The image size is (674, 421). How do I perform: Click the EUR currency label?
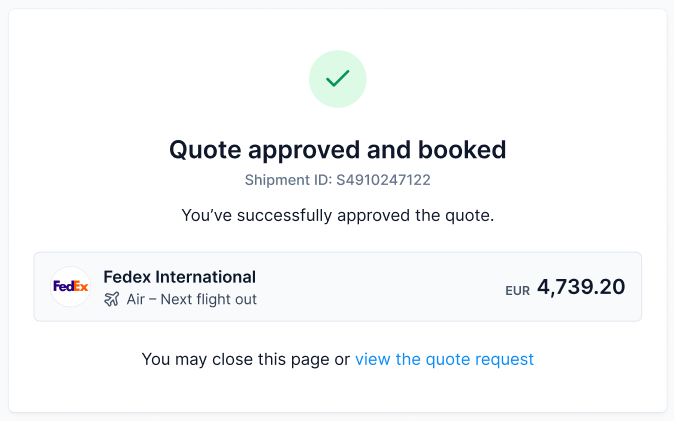(518, 291)
